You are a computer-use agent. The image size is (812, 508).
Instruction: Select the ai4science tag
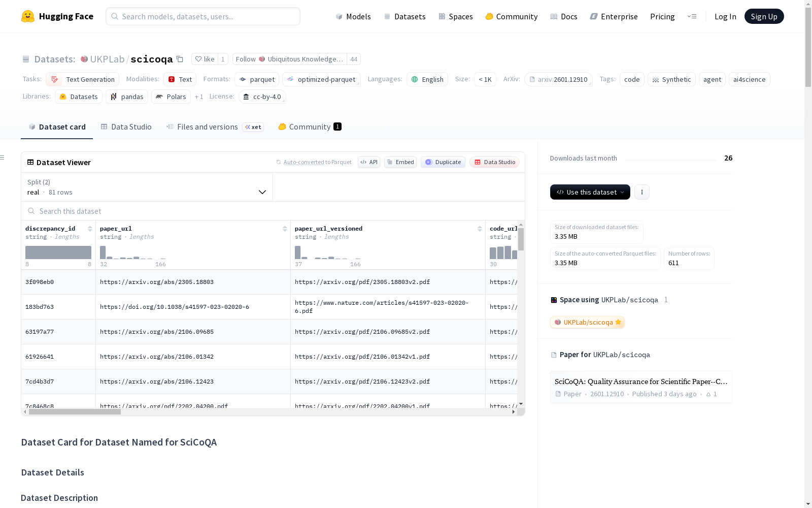750,79
